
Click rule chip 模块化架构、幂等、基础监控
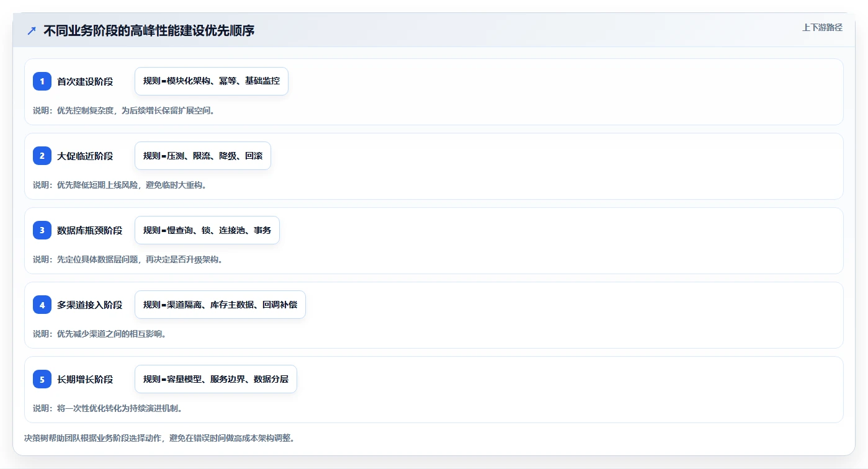(x=212, y=81)
